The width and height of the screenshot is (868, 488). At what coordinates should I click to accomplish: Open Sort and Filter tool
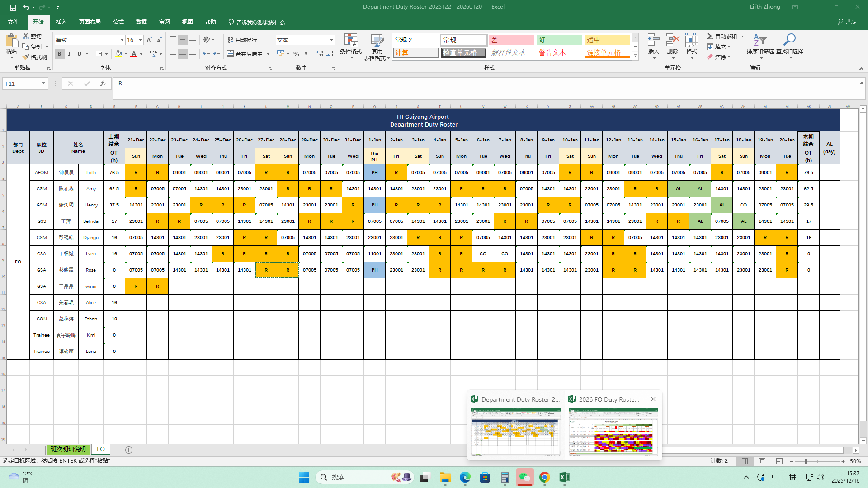pyautogui.click(x=760, y=41)
